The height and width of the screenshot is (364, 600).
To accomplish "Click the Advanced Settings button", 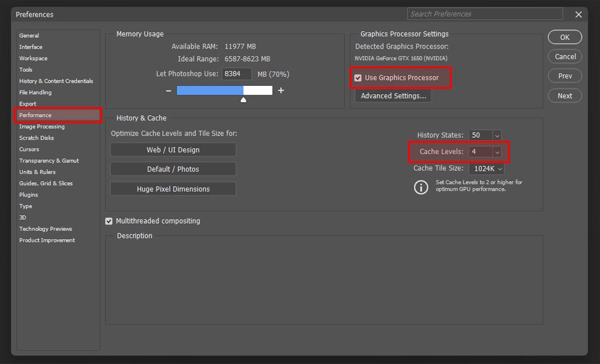I will click(x=393, y=96).
